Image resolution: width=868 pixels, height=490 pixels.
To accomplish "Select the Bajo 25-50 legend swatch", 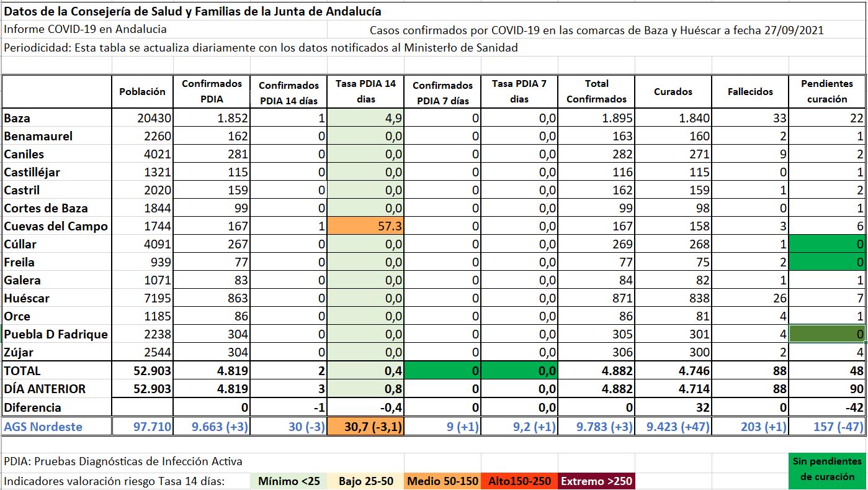I will [x=365, y=481].
